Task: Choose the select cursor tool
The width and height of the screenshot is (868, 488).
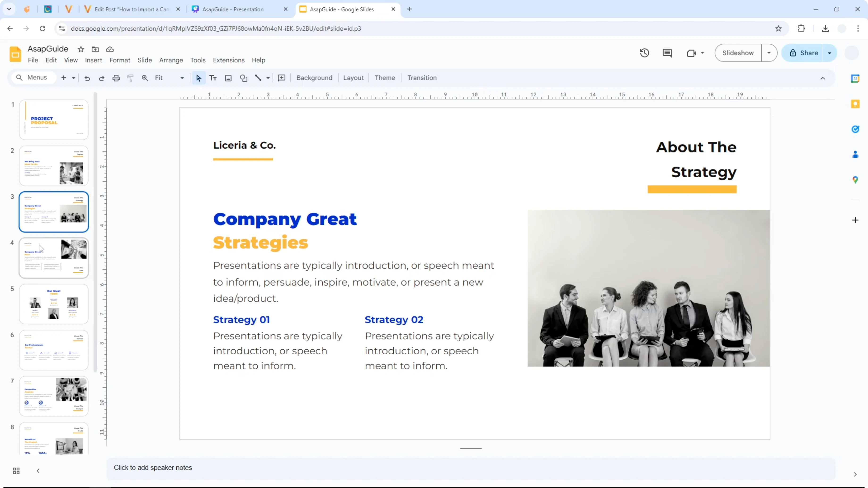Action: 198,78
